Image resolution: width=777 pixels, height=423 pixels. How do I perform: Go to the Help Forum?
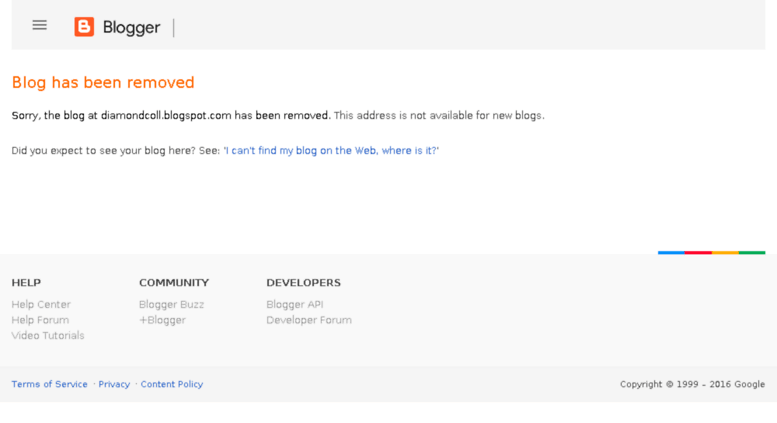[x=40, y=320]
